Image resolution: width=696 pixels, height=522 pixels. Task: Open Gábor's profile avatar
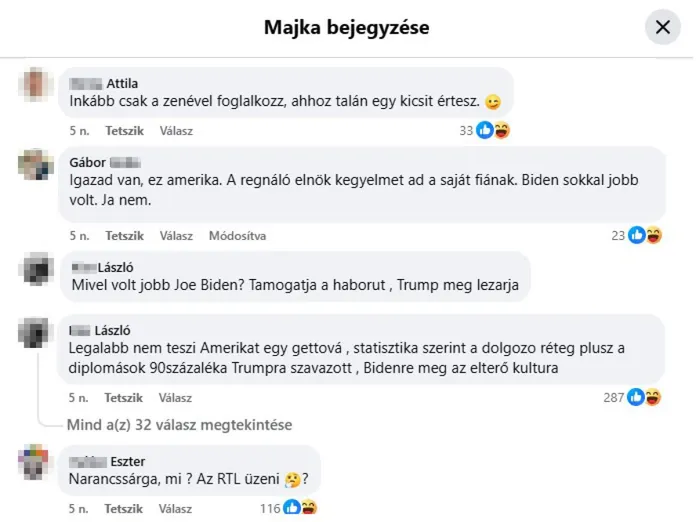click(x=36, y=164)
